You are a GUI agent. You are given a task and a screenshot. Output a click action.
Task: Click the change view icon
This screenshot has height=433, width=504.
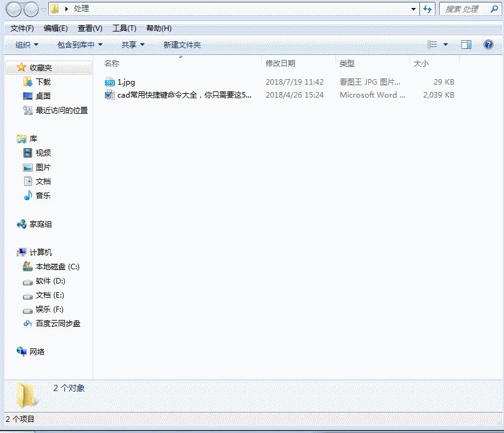[x=432, y=44]
